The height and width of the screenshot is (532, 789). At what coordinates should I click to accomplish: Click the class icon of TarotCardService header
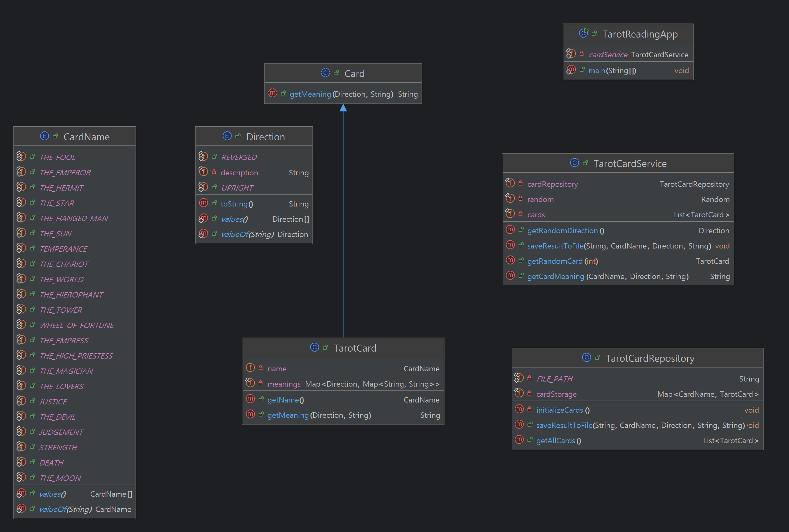click(574, 163)
